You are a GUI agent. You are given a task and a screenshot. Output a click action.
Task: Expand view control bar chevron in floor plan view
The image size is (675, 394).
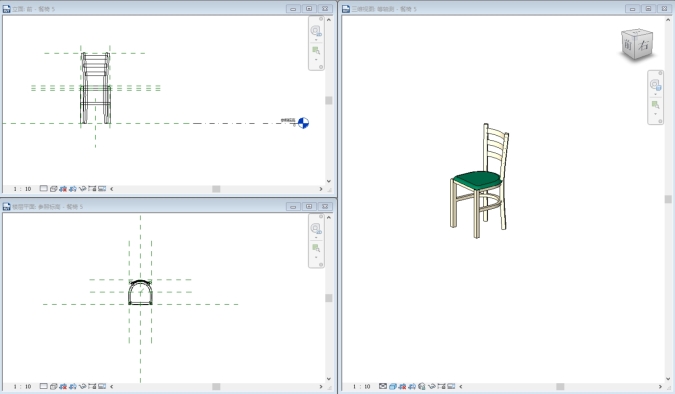point(111,386)
